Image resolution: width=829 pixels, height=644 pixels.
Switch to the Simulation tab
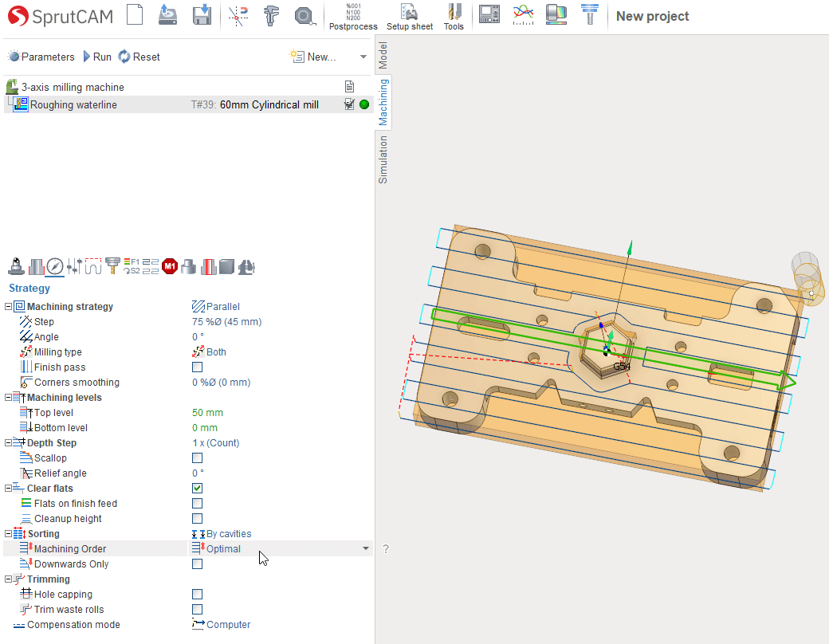click(383, 159)
